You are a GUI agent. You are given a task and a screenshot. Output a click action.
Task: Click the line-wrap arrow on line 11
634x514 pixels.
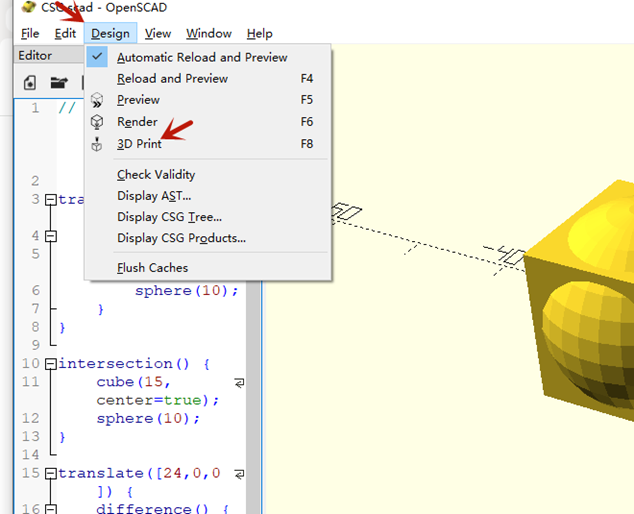point(239,383)
